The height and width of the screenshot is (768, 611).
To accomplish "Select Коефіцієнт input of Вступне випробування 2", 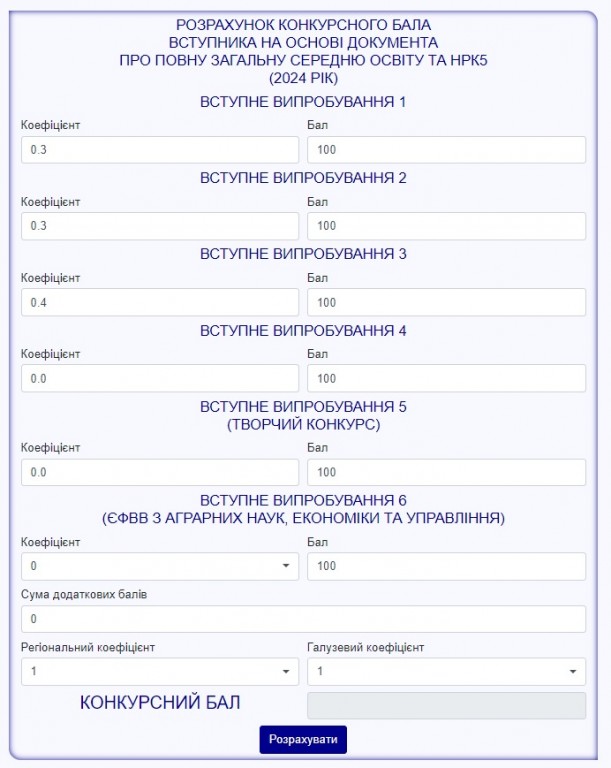I will (159, 226).
